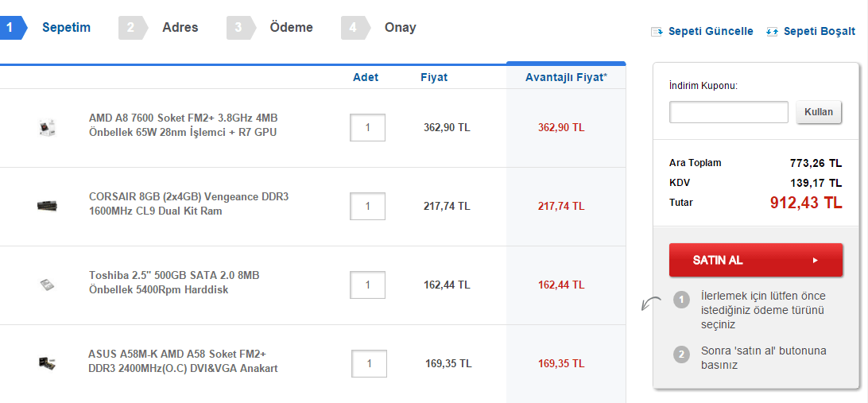This screenshot has height=403, width=868.
Task: Edit quantity for AMD A8 7600
Action: [368, 127]
